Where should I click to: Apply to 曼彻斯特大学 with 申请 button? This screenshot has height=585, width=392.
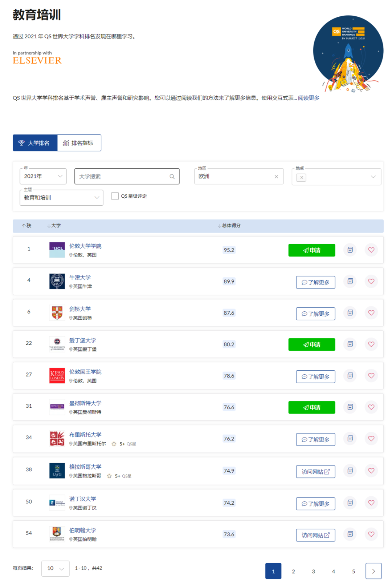pyautogui.click(x=312, y=407)
